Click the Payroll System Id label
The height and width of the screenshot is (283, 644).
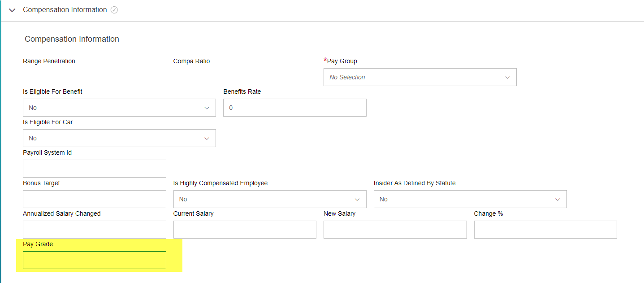[x=47, y=152]
